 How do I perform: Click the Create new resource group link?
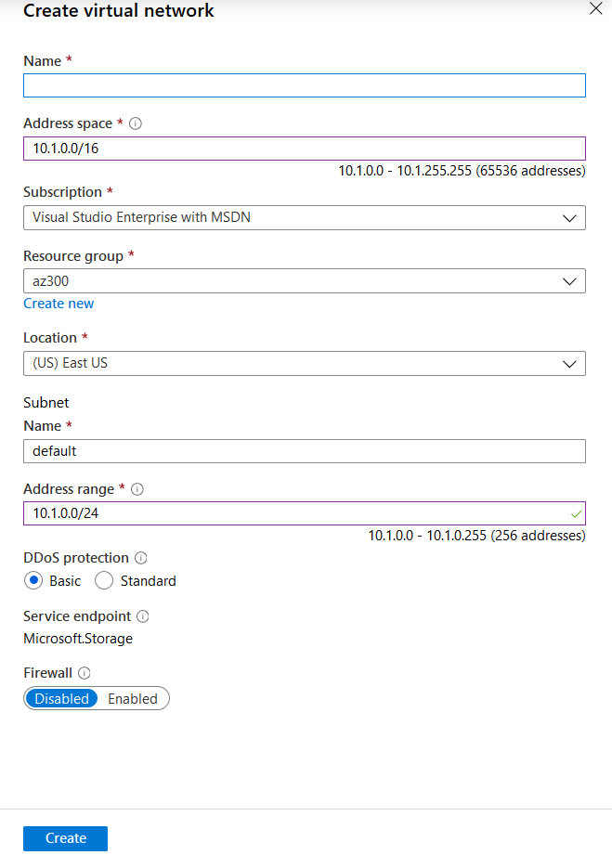click(59, 304)
